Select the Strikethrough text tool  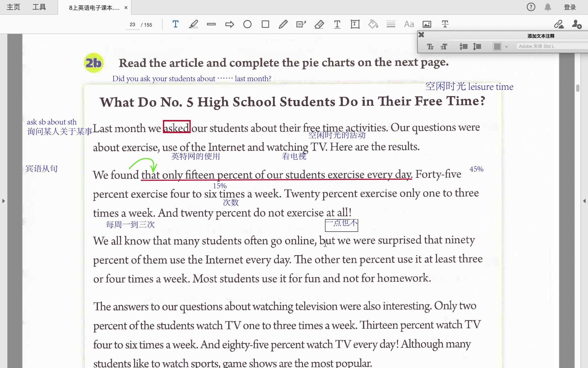click(445, 24)
